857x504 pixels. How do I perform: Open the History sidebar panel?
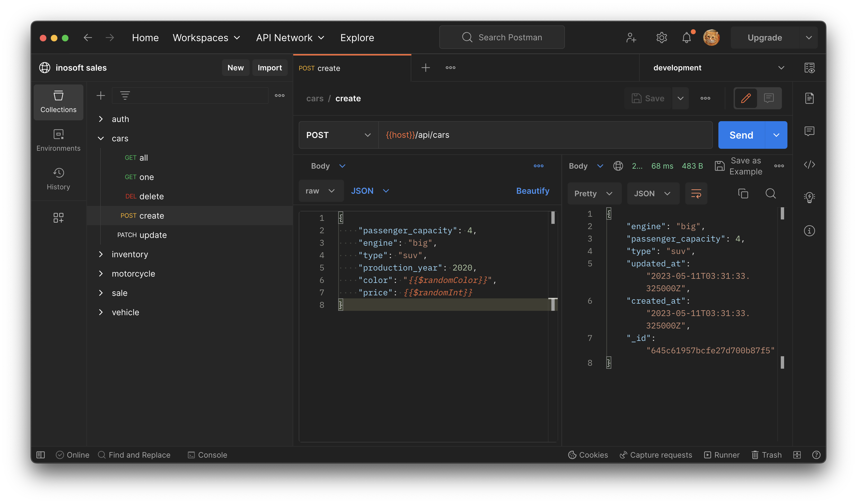(x=59, y=179)
